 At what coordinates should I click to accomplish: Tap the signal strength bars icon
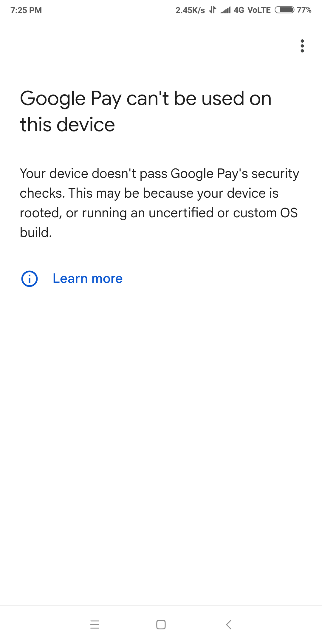coord(226,10)
